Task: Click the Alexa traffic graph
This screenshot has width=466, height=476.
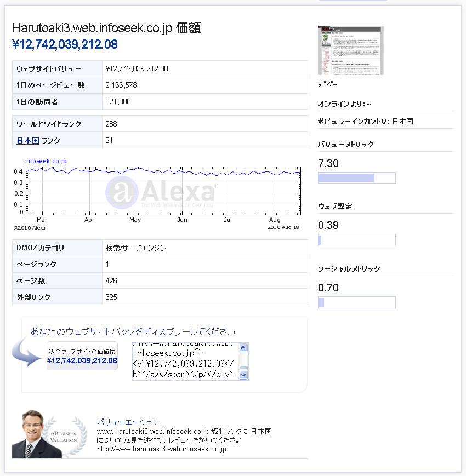Action: pos(163,191)
